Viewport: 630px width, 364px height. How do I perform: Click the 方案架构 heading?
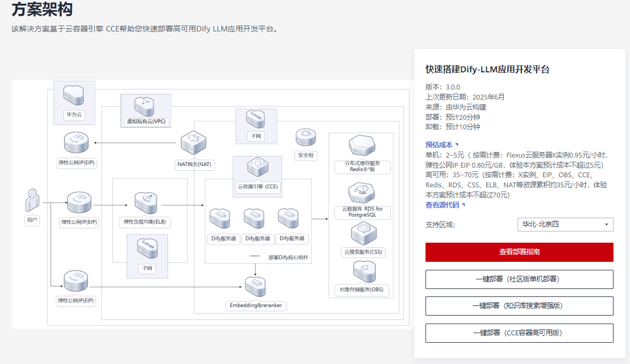pyautogui.click(x=42, y=9)
